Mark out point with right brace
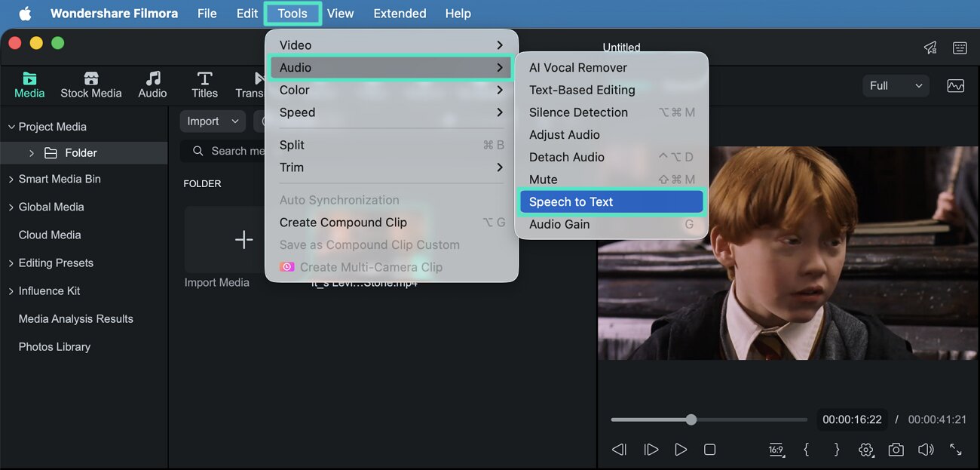 tap(836, 450)
